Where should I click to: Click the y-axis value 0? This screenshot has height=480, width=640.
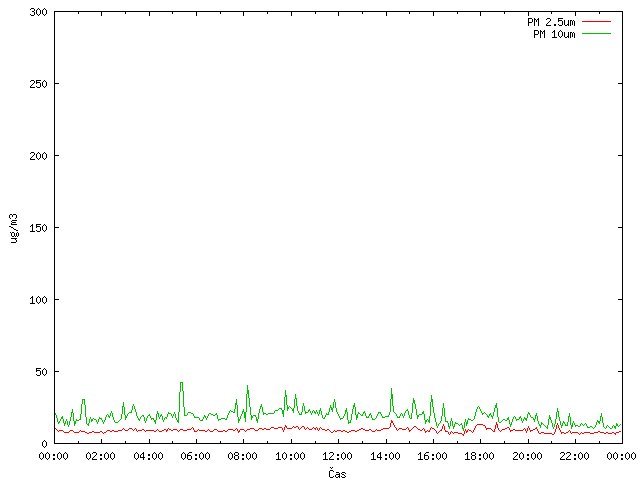(x=44, y=444)
